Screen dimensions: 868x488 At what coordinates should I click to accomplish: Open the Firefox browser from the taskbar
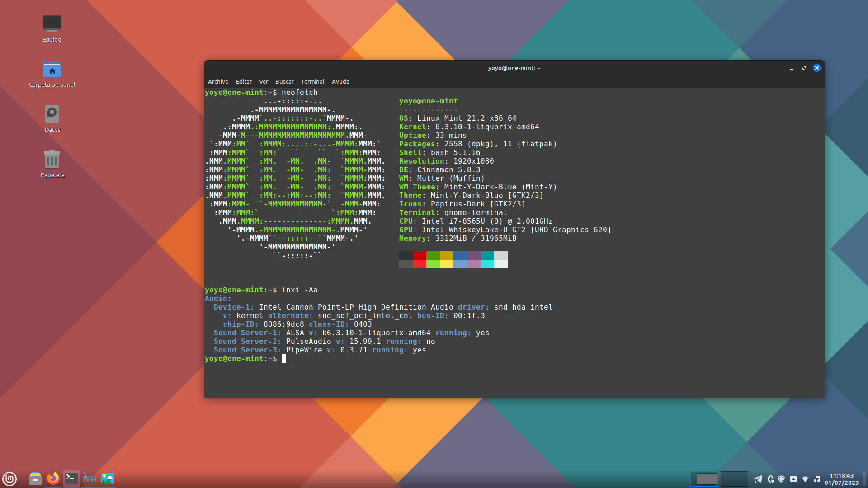coord(53,479)
